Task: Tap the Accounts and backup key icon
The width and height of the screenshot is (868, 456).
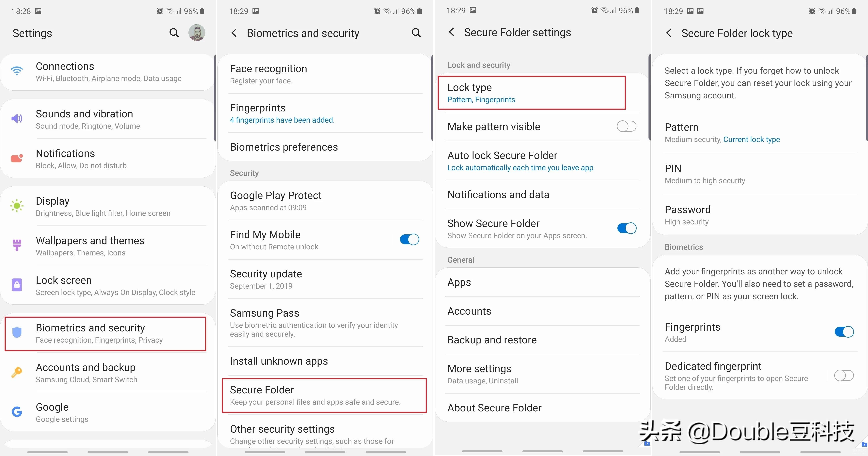Action: [x=17, y=372]
